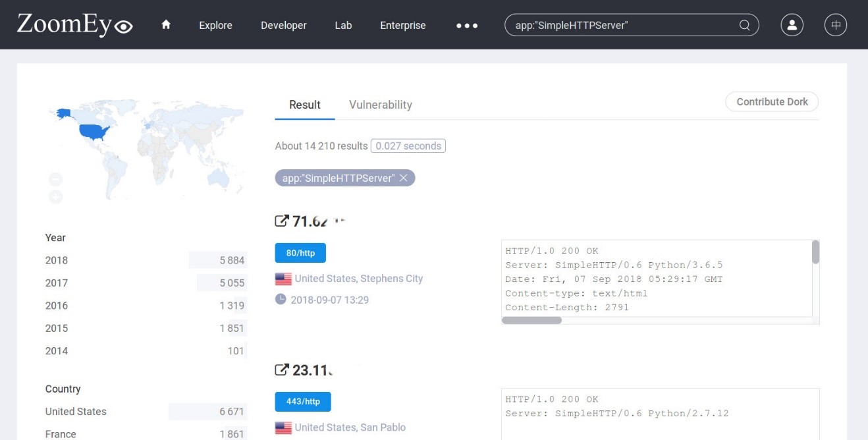Click the Content-type: text/html line
Image resolution: width=868 pixels, height=440 pixels.
(576, 293)
